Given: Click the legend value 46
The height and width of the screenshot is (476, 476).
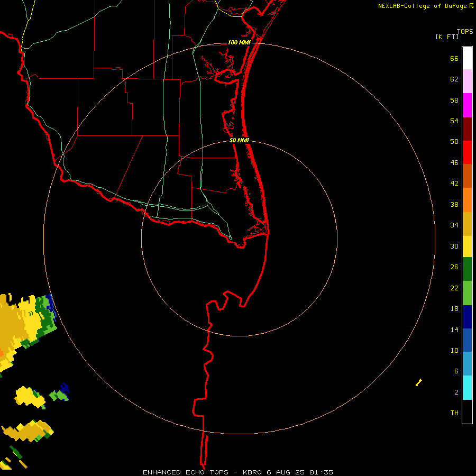Looking at the screenshot, I should tap(454, 163).
